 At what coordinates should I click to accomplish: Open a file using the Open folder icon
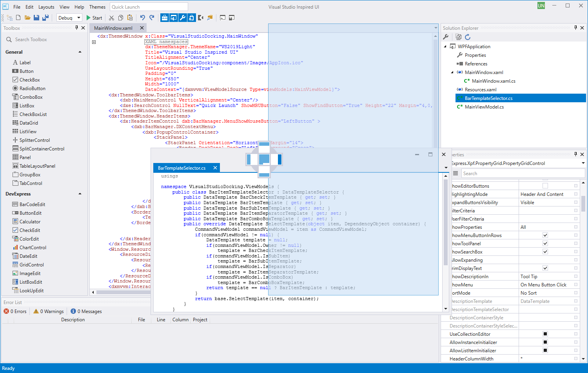pos(27,18)
